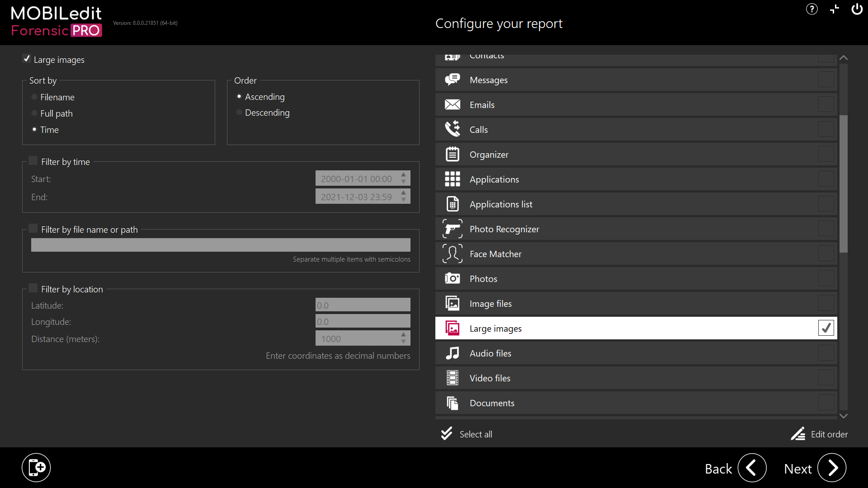Click the help question mark icon

click(x=811, y=9)
